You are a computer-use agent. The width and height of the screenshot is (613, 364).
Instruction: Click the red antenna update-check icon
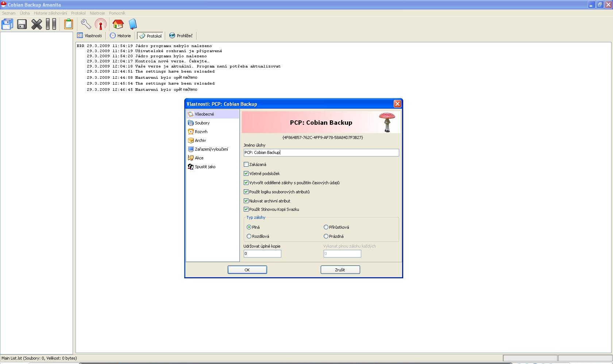(x=101, y=24)
